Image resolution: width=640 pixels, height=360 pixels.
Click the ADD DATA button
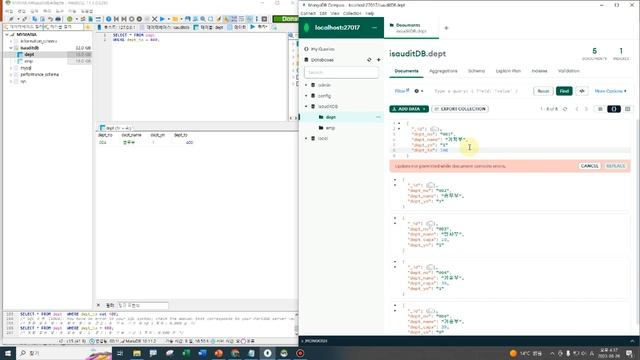pyautogui.click(x=409, y=109)
